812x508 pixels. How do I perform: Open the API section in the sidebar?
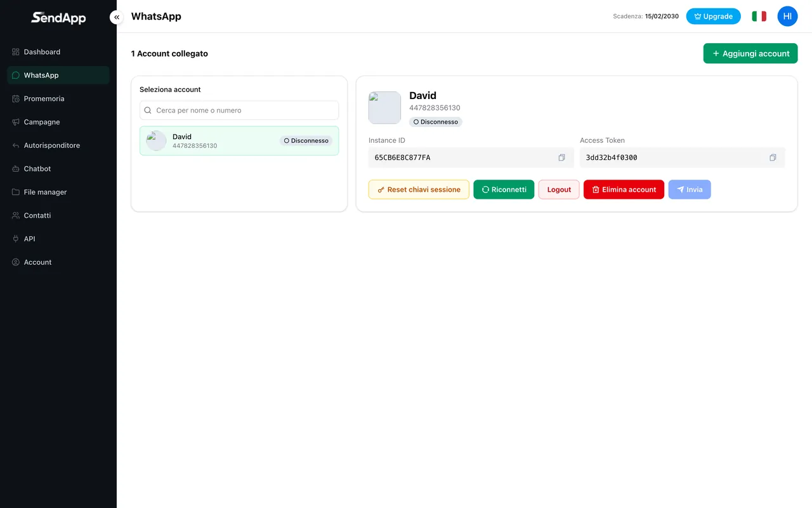tap(58, 239)
